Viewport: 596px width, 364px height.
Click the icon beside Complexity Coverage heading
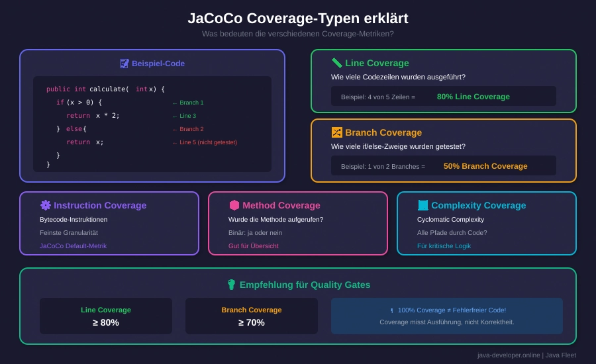(423, 205)
